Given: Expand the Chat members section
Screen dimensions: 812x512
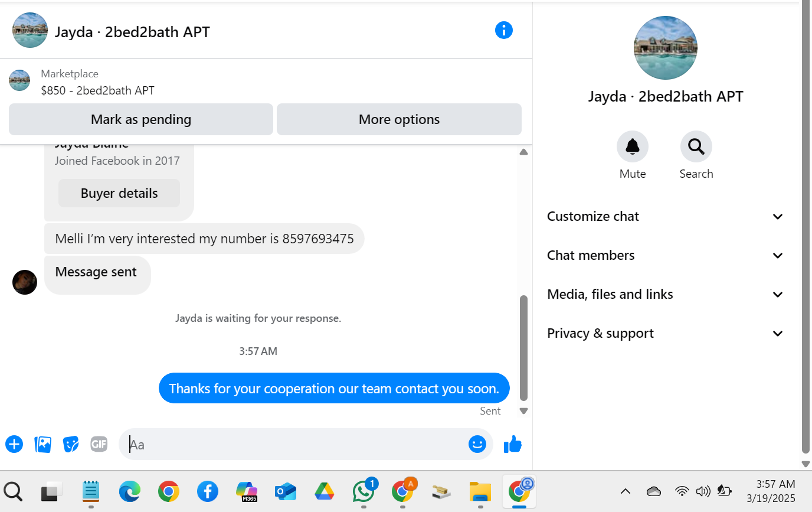Looking at the screenshot, I should tap(666, 256).
